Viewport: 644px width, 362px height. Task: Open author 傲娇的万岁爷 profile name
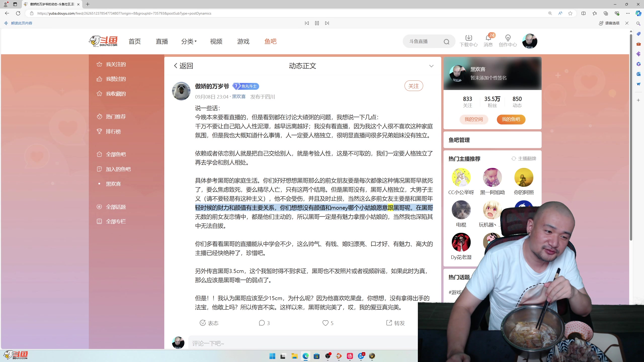point(212,86)
